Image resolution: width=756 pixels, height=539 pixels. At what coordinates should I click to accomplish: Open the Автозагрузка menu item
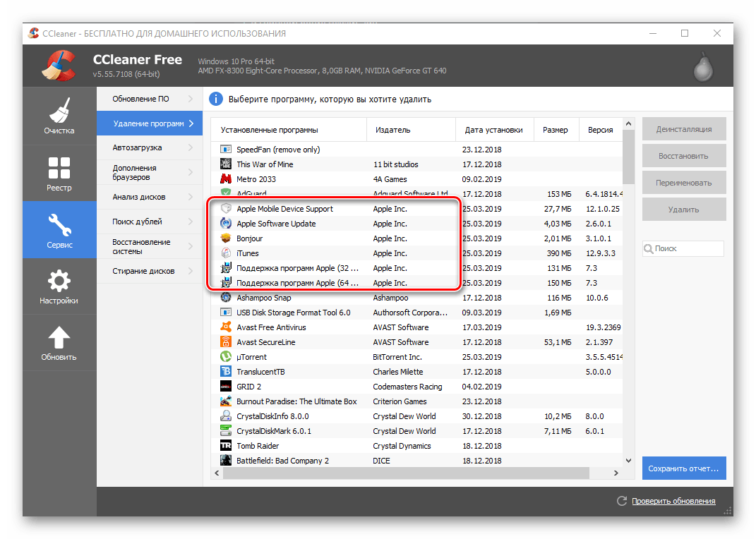pos(150,147)
